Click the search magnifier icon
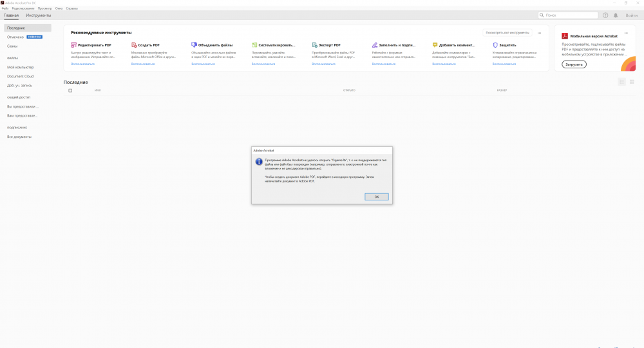The height and width of the screenshot is (348, 644). click(x=542, y=15)
